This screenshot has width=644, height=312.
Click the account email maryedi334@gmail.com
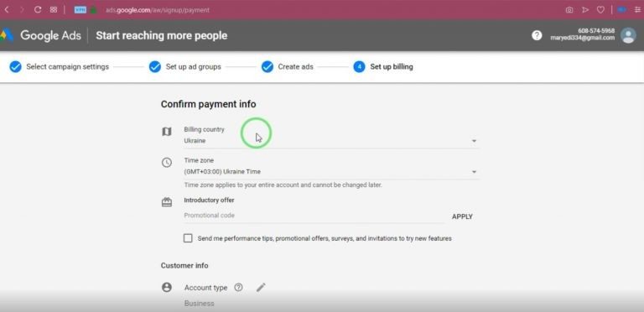click(x=583, y=38)
